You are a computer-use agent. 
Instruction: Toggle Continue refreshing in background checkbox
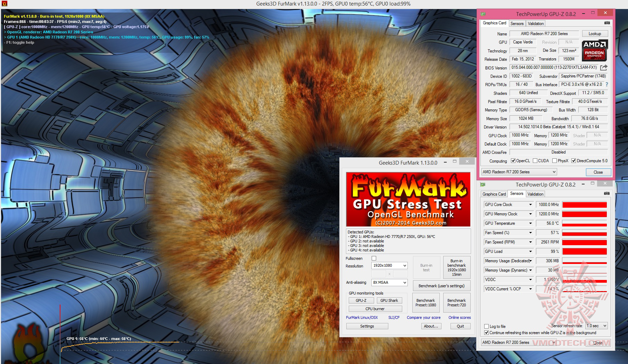point(487,333)
